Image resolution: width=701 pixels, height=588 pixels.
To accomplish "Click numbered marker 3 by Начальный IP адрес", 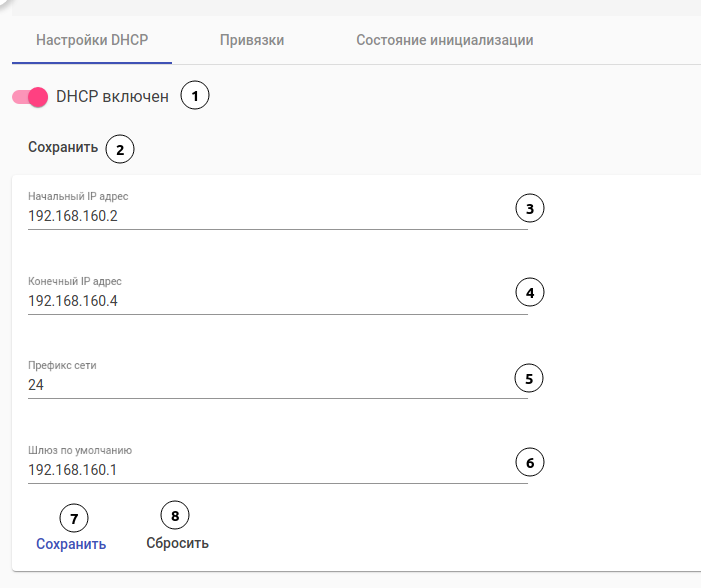I will click(530, 209).
